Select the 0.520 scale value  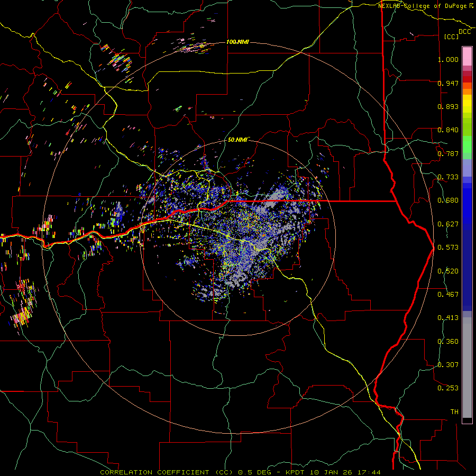point(448,271)
